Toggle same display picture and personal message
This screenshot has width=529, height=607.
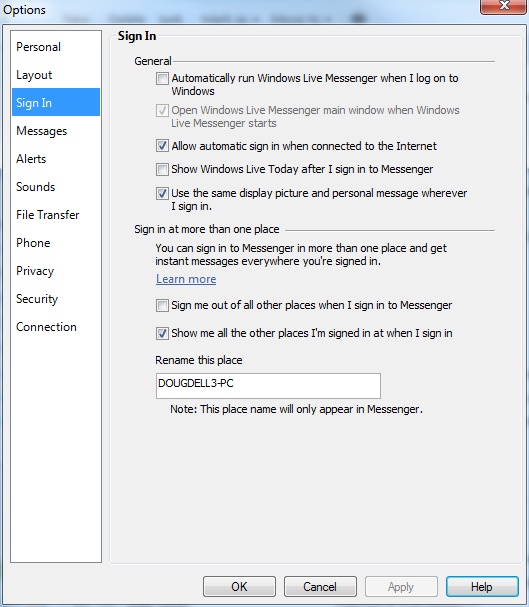(x=162, y=193)
